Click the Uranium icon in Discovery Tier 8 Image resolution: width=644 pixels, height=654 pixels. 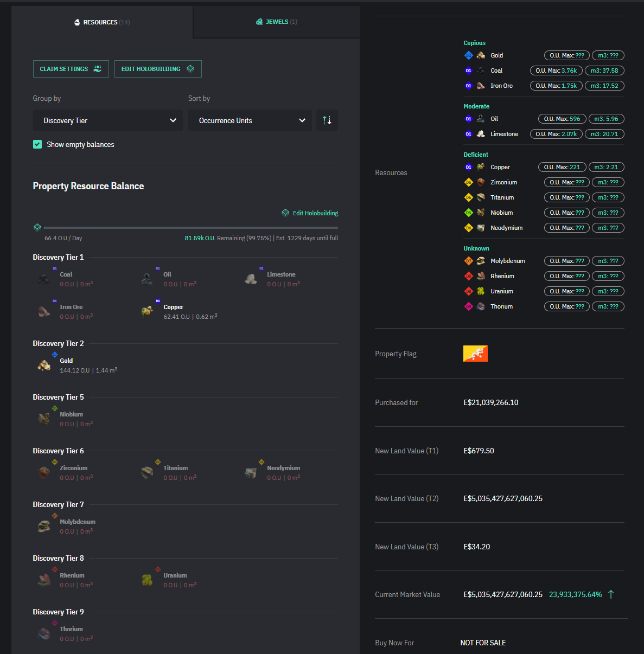[147, 580]
